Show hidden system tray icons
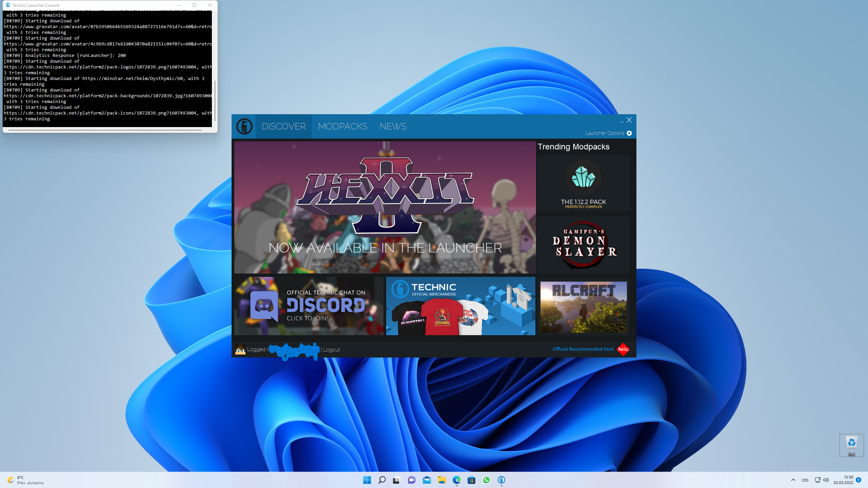The width and height of the screenshot is (868, 488). 793,480
